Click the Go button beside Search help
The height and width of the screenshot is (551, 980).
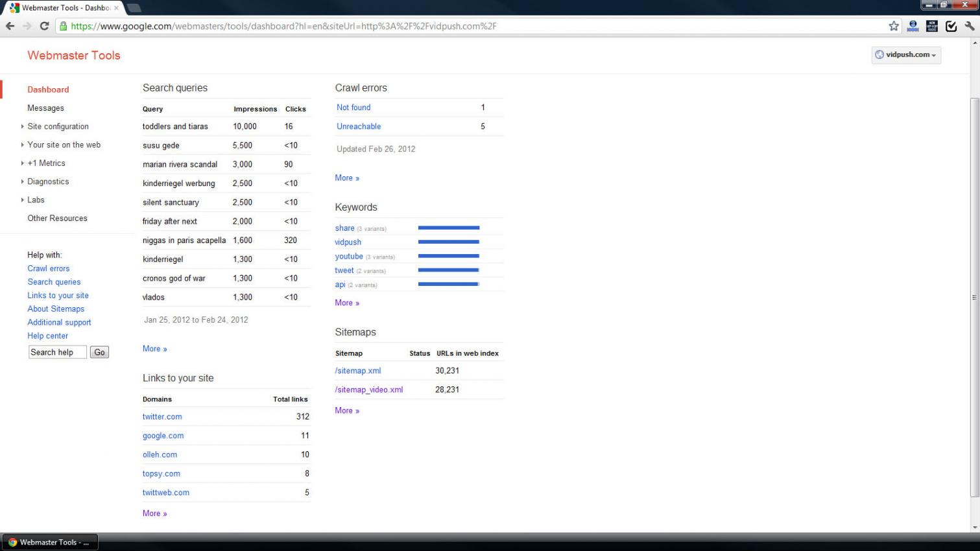tap(99, 352)
